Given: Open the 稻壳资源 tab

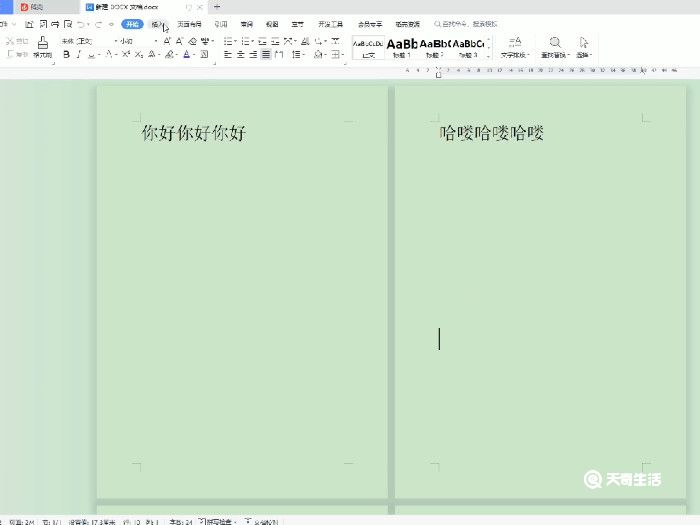Looking at the screenshot, I should coord(408,24).
